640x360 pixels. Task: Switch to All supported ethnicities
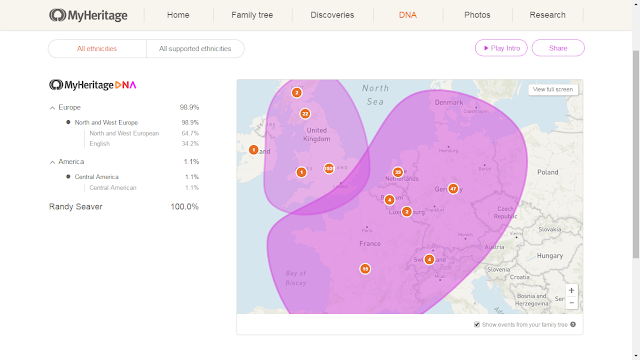pos(195,49)
